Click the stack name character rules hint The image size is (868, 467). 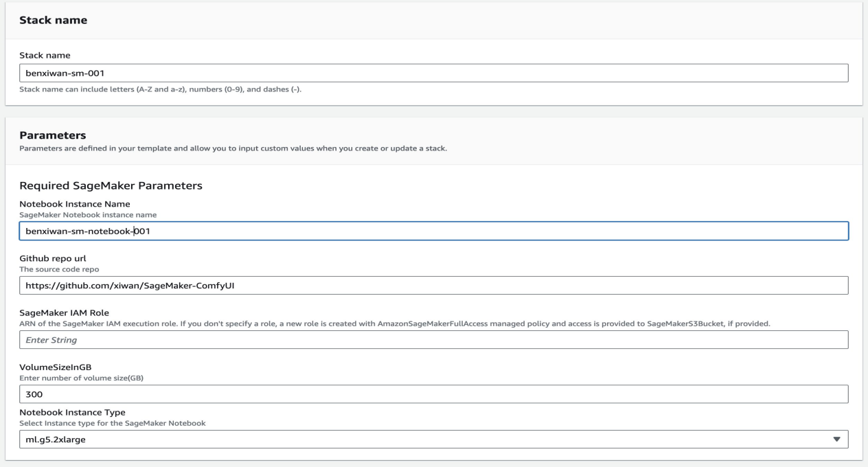tap(161, 89)
